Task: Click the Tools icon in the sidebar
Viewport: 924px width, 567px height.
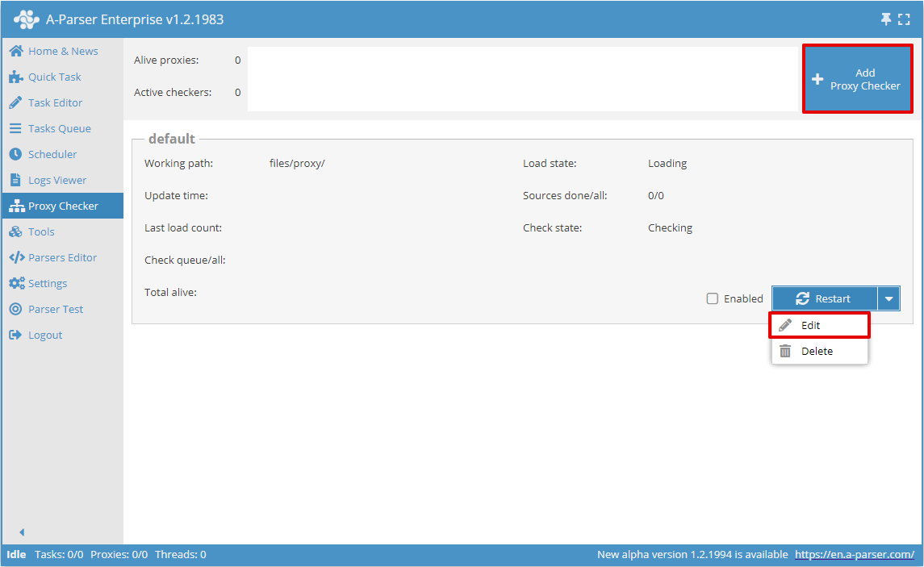Action: (15, 231)
